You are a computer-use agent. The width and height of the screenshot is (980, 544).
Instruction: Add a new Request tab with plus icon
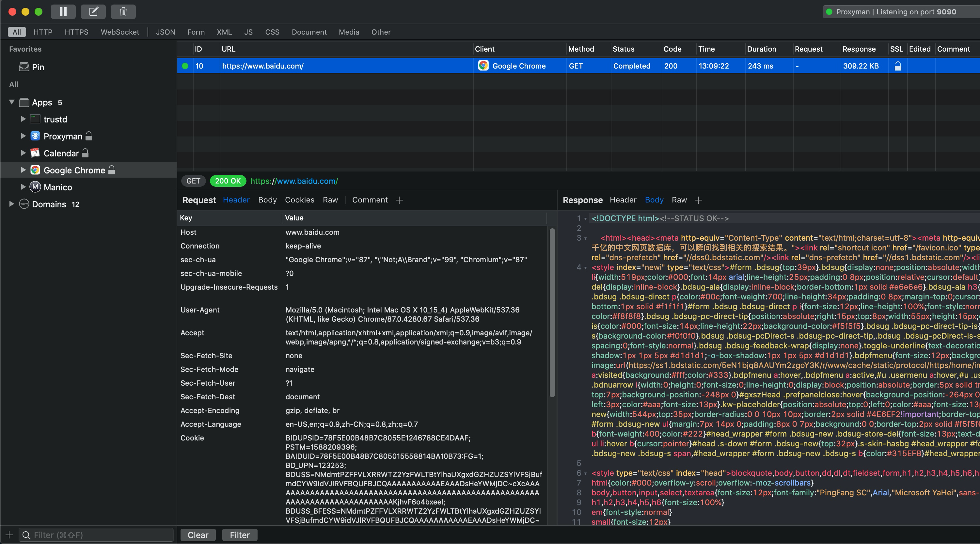pos(399,200)
